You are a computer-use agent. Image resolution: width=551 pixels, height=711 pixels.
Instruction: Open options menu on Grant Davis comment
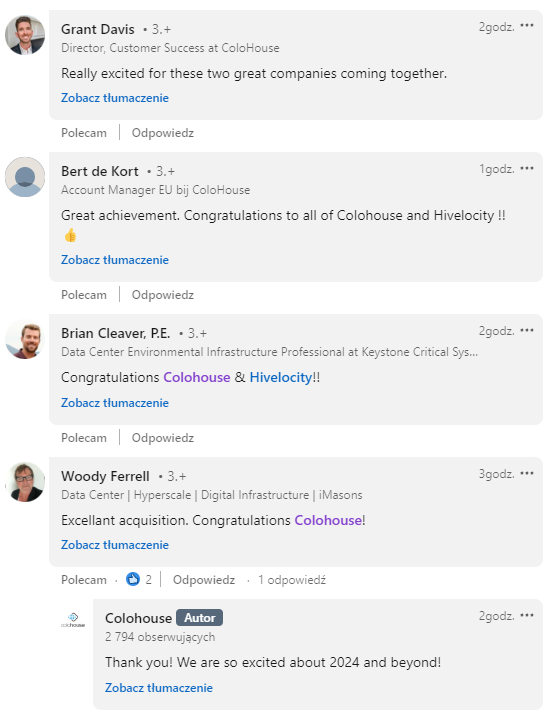(527, 25)
